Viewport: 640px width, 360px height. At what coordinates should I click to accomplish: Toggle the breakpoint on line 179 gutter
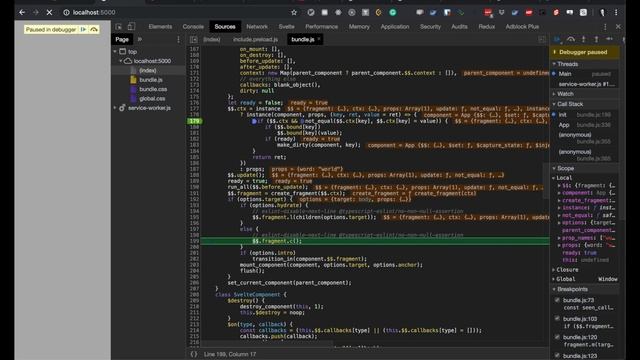(x=194, y=121)
